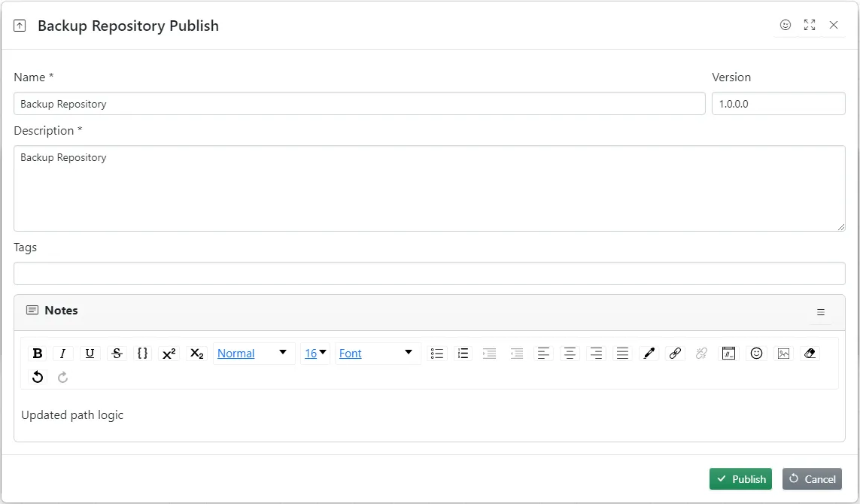Image resolution: width=860 pixels, height=504 pixels.
Task: Publish the Backup Repository
Action: point(740,478)
